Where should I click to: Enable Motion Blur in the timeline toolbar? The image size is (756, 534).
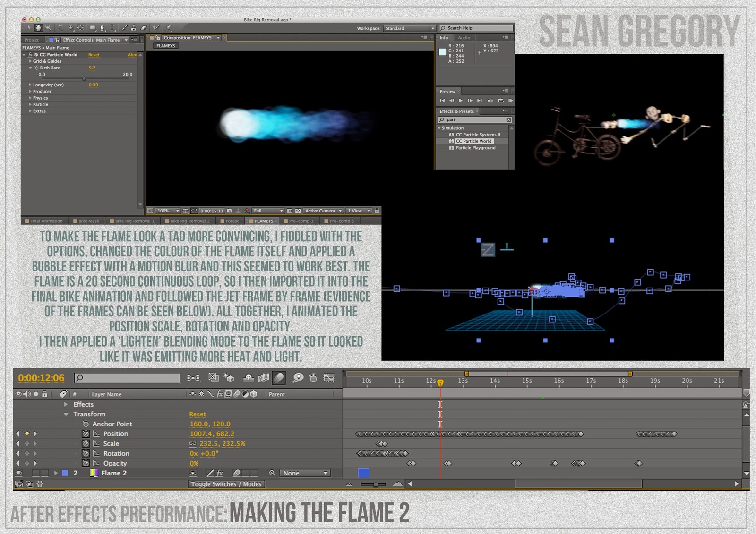point(279,378)
